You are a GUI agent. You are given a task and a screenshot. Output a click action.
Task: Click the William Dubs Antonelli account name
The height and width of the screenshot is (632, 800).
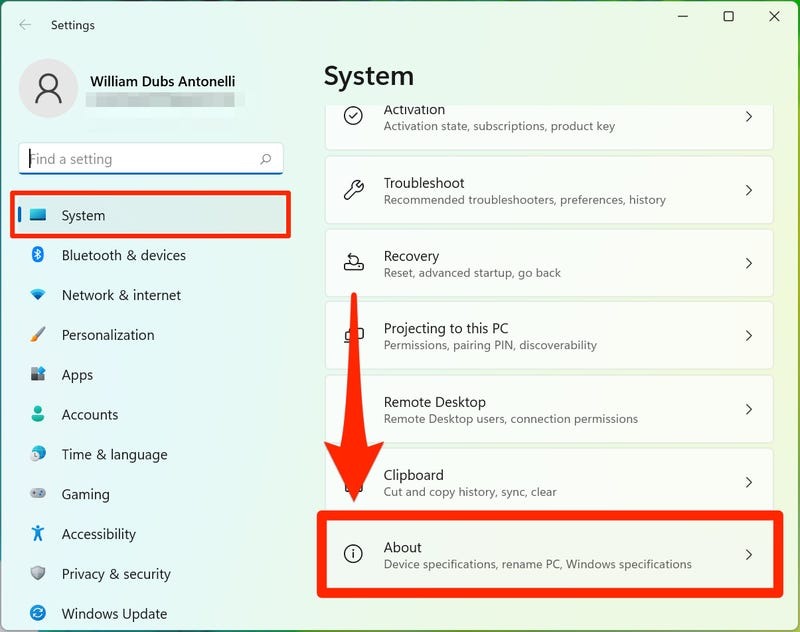click(162, 81)
